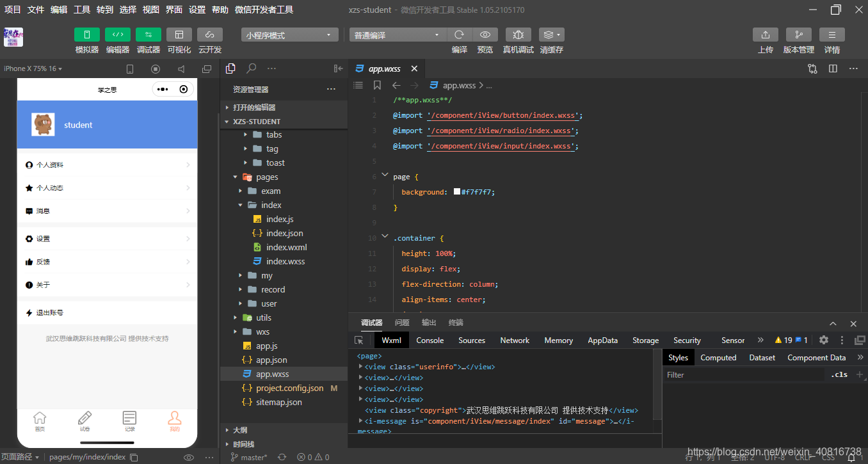Collapse the pages folder
868x464 pixels.
pyautogui.click(x=284, y=177)
